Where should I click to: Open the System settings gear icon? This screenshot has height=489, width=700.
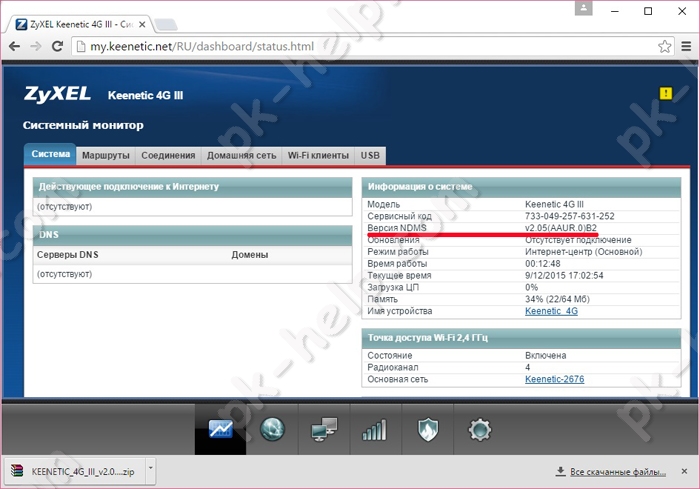(479, 430)
